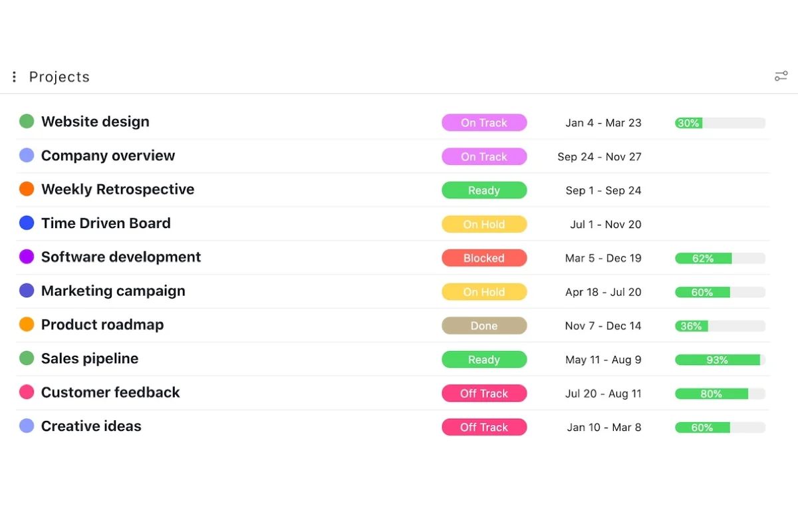798x532 pixels.
Task: Select the Jul 1 - Nov 20 date range
Action: click(606, 224)
